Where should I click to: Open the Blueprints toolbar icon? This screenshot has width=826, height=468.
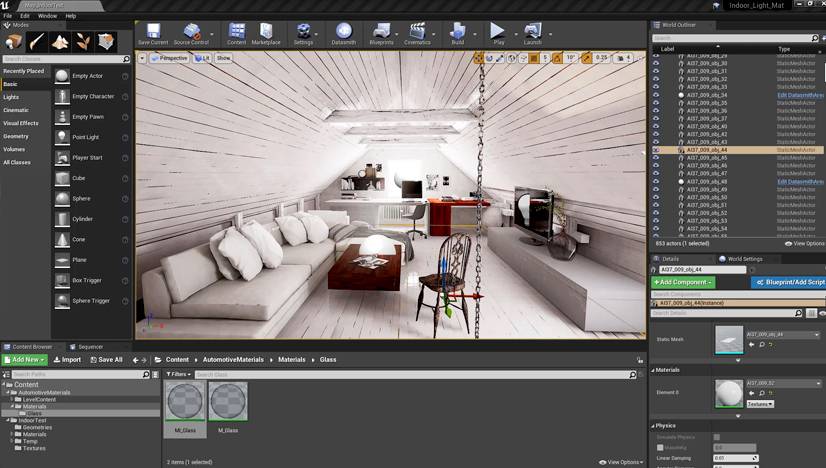point(381,31)
